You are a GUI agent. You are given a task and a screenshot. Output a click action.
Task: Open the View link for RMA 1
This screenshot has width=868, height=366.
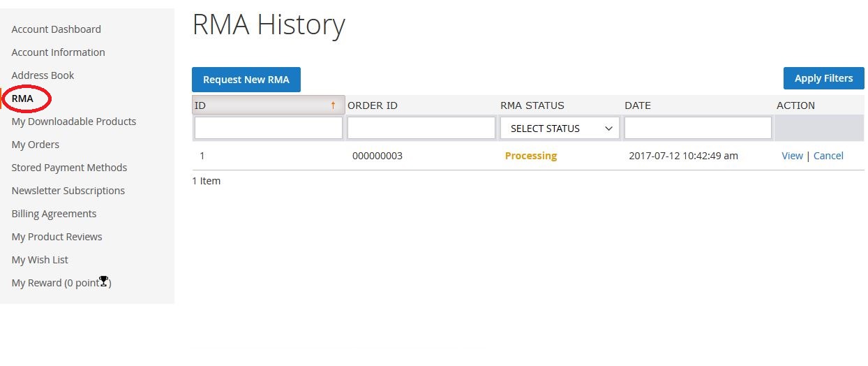point(792,156)
